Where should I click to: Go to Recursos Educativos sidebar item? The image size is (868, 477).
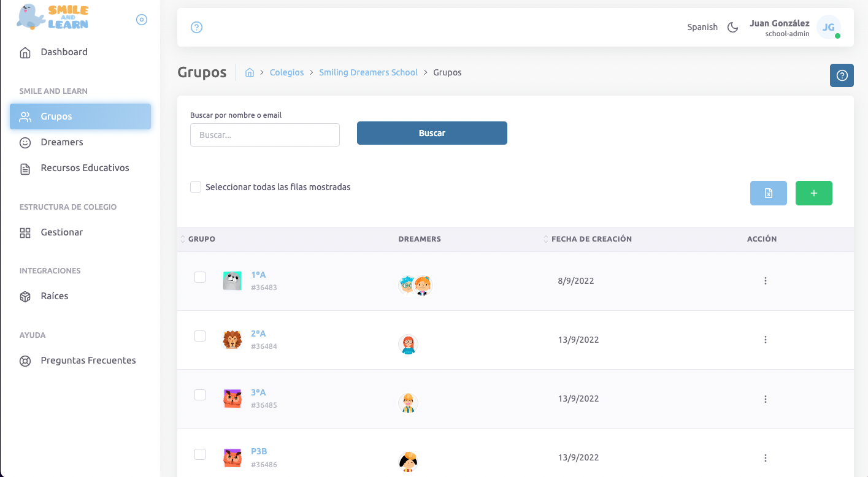click(85, 168)
